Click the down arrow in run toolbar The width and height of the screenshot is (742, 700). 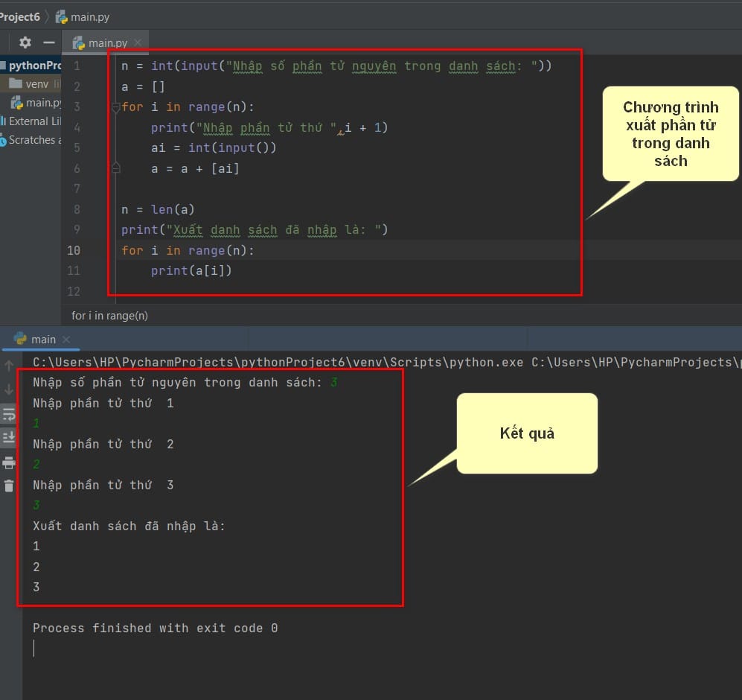tap(9, 389)
